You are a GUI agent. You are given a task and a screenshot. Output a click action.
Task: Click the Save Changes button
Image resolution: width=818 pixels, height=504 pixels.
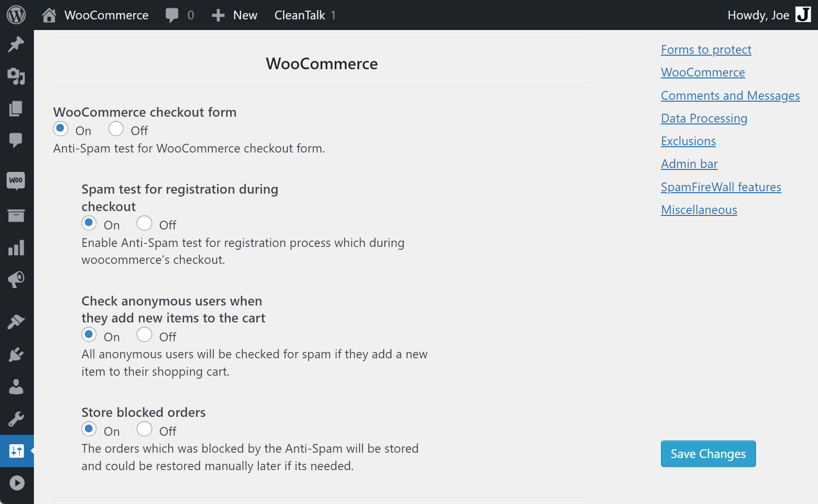coord(708,454)
